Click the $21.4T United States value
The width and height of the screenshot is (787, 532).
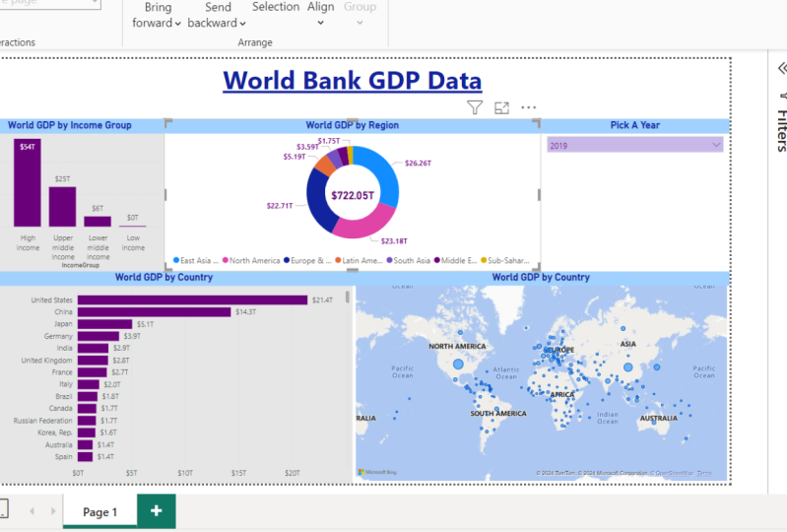pyautogui.click(x=322, y=300)
